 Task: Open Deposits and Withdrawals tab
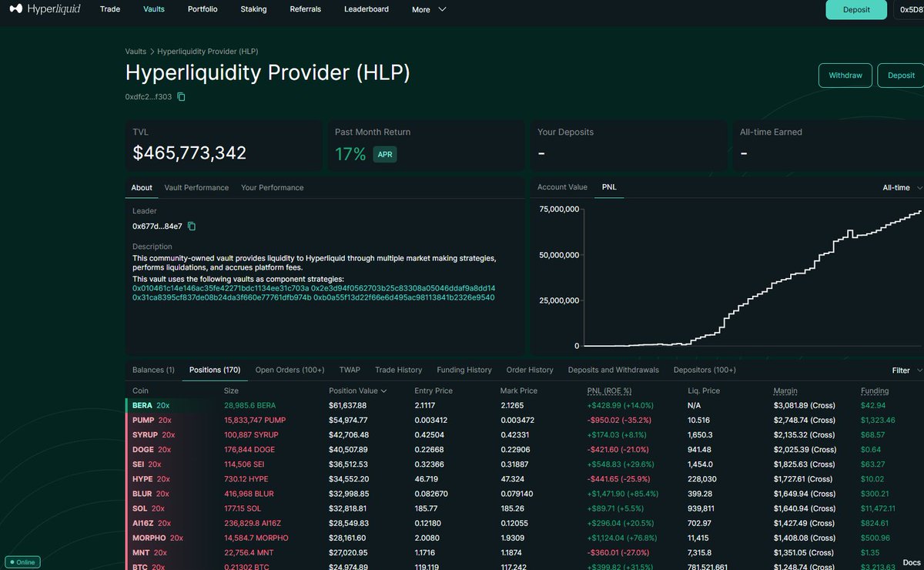[x=613, y=370]
